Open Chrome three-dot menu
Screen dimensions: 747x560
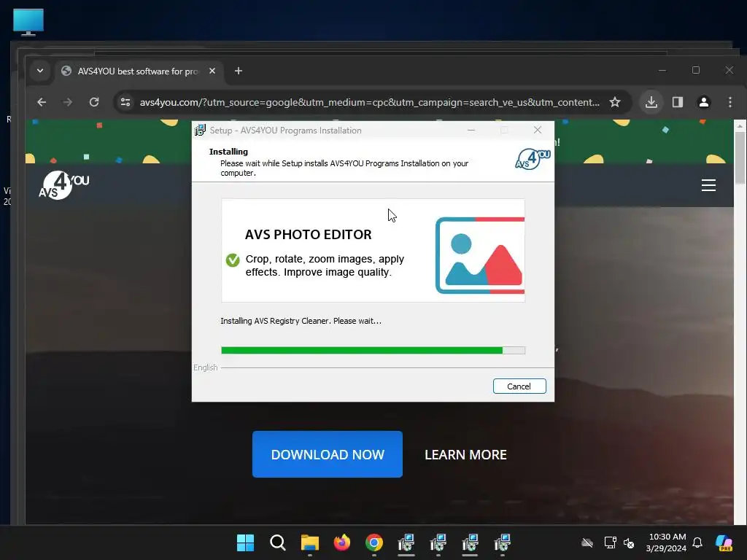coord(729,102)
